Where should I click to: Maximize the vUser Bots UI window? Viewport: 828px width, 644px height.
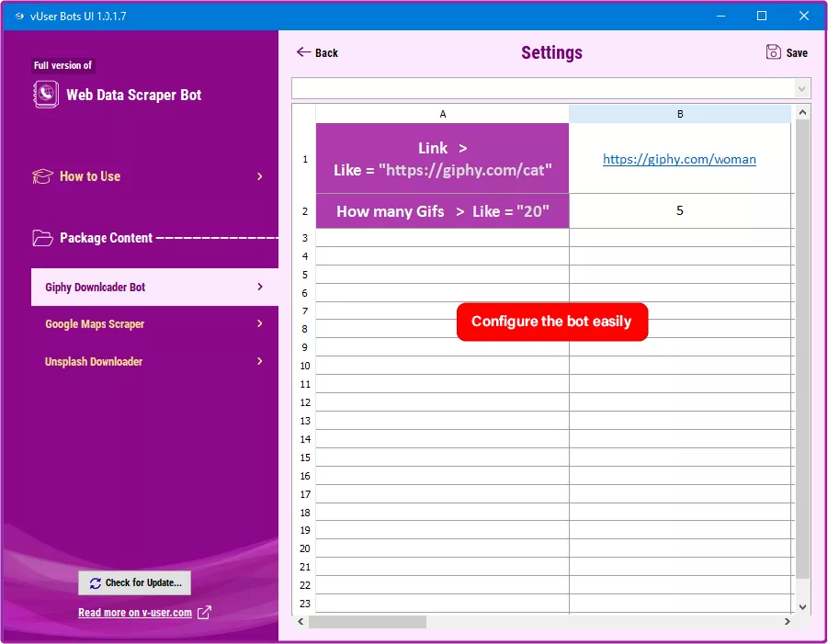[x=762, y=16]
